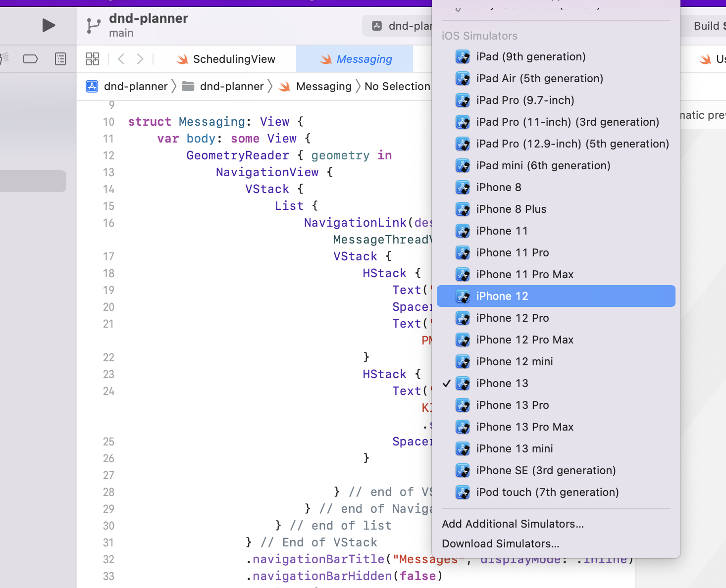Click the checkmark beside iPhone 13
The width and height of the screenshot is (726, 588).
coord(447,383)
